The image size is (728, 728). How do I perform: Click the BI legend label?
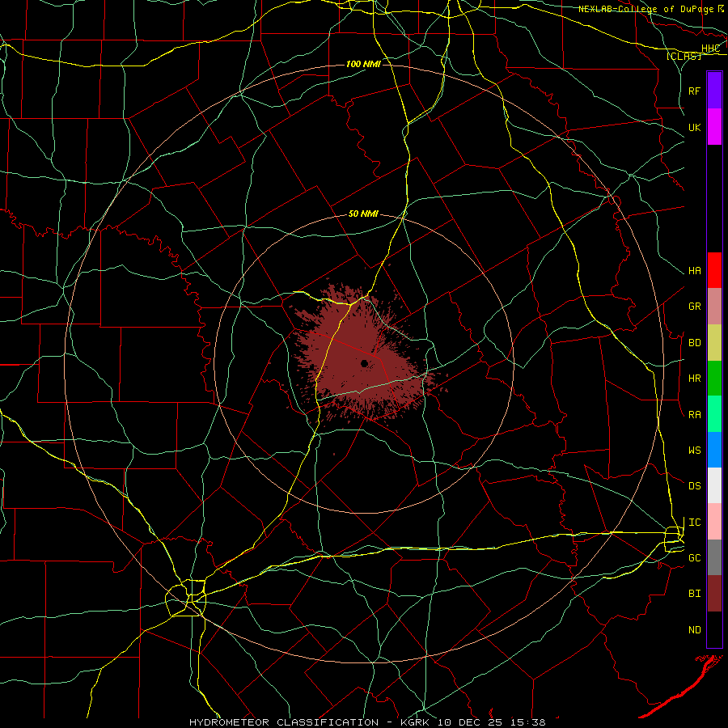[694, 594]
